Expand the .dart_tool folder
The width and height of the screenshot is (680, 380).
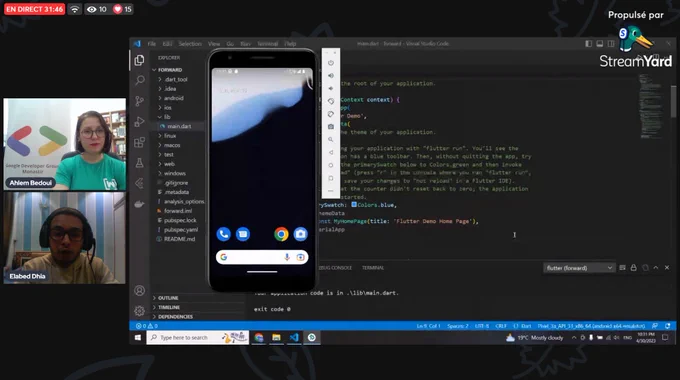click(176, 79)
